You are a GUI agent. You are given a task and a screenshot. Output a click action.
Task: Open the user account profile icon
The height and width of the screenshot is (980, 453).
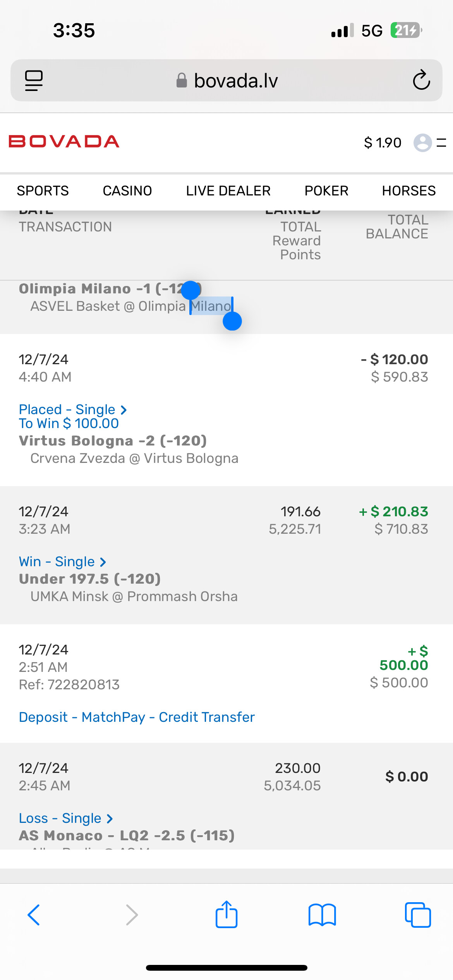[422, 142]
